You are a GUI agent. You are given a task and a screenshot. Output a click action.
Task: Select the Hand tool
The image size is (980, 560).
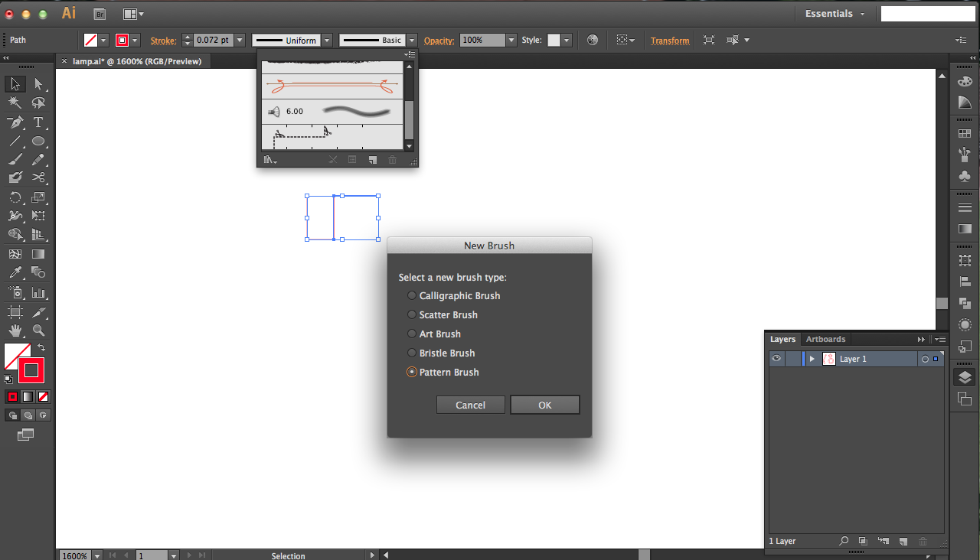pyautogui.click(x=15, y=330)
